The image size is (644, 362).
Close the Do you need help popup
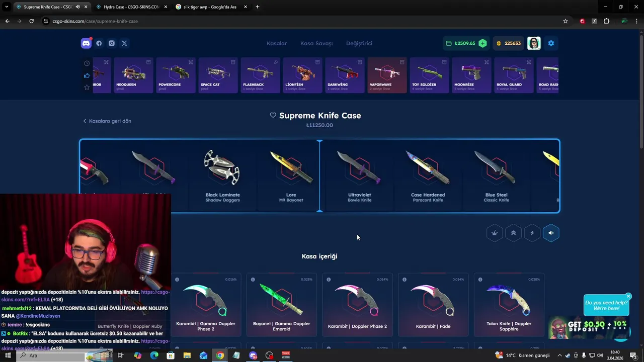628,296
